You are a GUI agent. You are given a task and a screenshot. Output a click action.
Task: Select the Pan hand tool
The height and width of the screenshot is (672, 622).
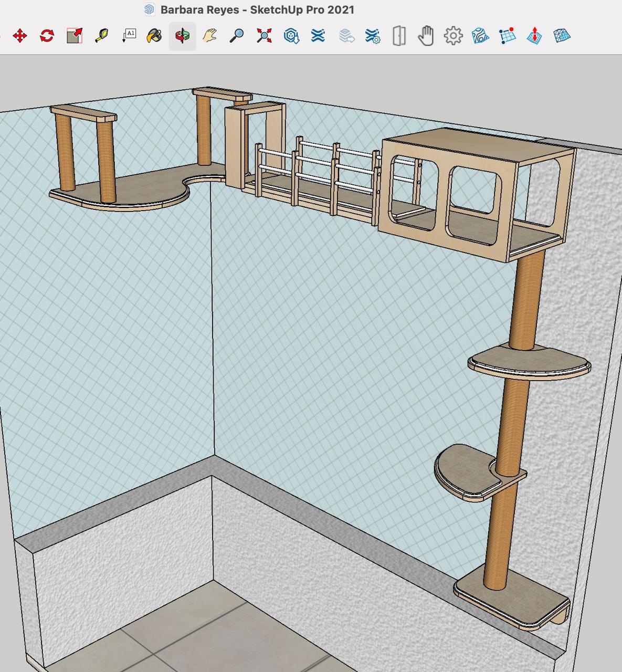point(210,36)
